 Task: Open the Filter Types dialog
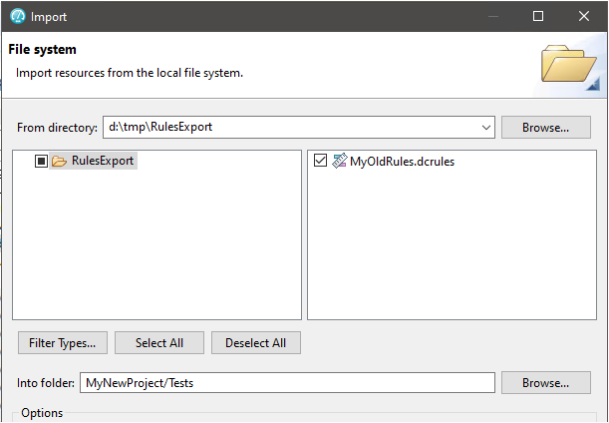[x=63, y=343]
